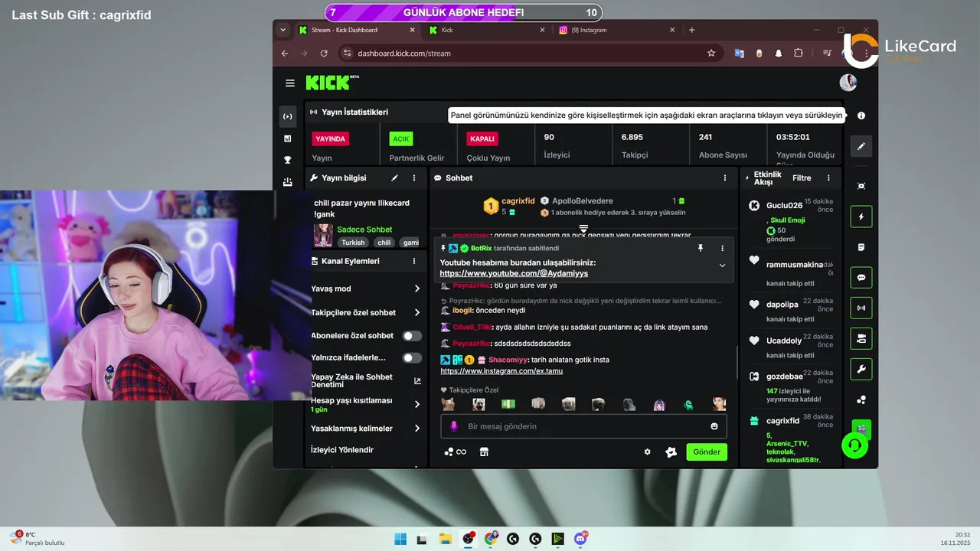The width and height of the screenshot is (980, 551).
Task: Toggle the broadcast signal widget in the toolbar
Action: point(861,308)
